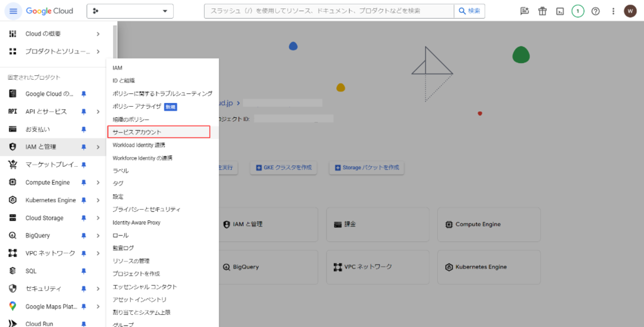Open Cloud Shell terminal icon
This screenshot has width=644, height=327.
(560, 11)
